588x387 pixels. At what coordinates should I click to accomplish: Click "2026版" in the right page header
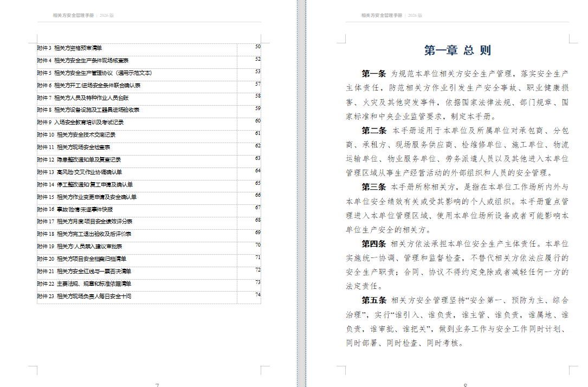point(415,15)
